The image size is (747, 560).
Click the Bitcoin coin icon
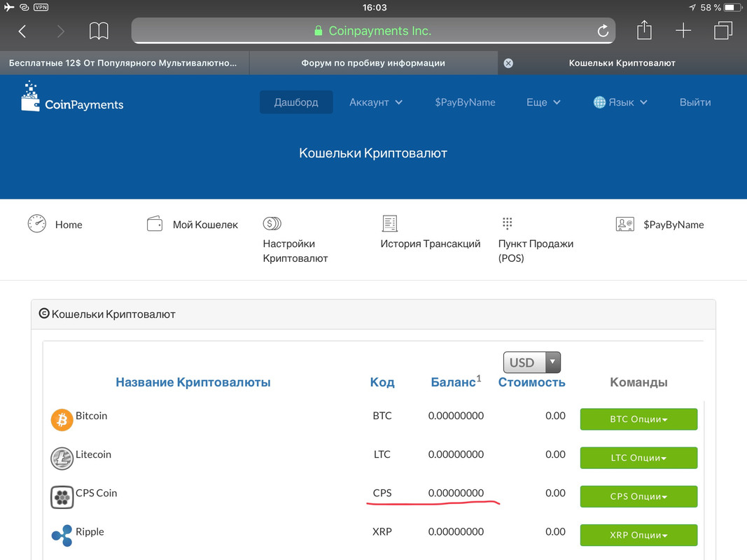coord(62,419)
